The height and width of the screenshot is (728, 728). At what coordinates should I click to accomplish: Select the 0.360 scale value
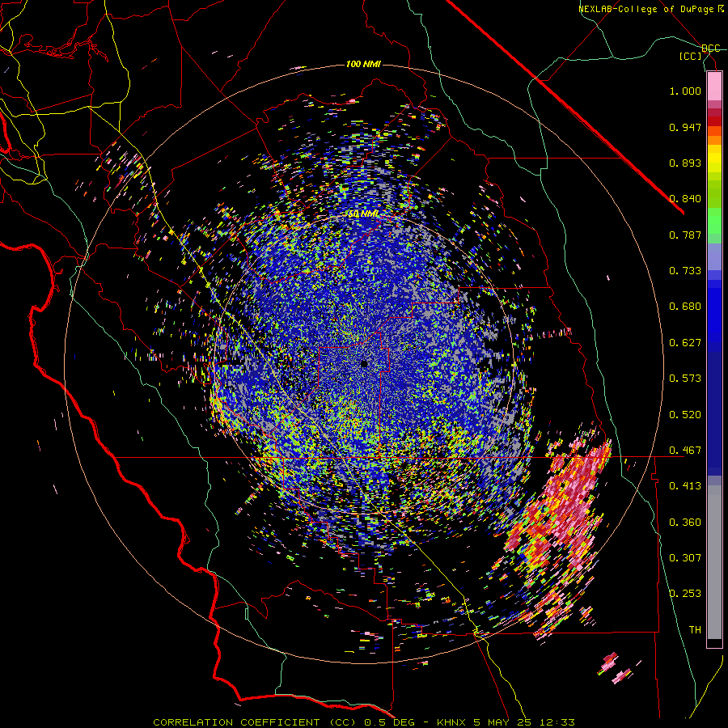pyautogui.click(x=685, y=523)
